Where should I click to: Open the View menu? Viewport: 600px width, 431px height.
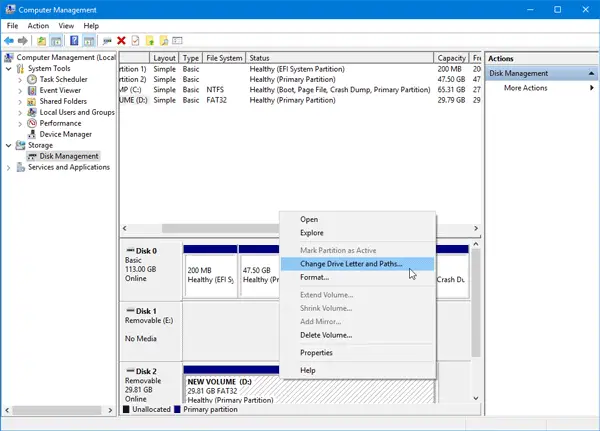coord(66,26)
